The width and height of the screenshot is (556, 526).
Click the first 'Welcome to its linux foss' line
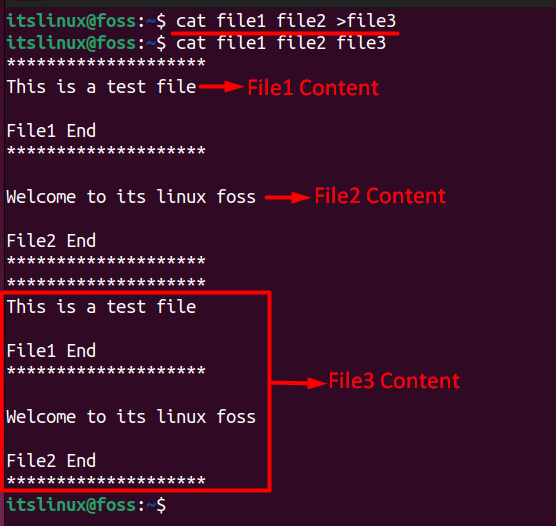tap(131, 197)
